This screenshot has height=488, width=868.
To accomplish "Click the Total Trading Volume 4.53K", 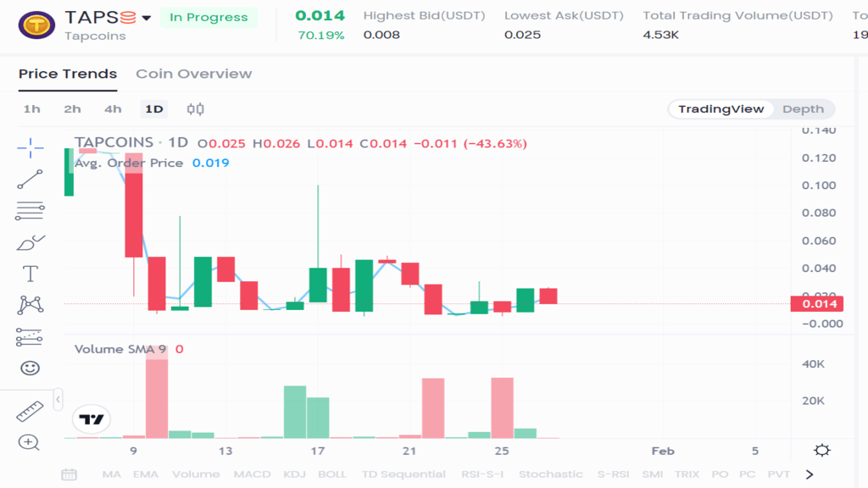I will (x=660, y=35).
